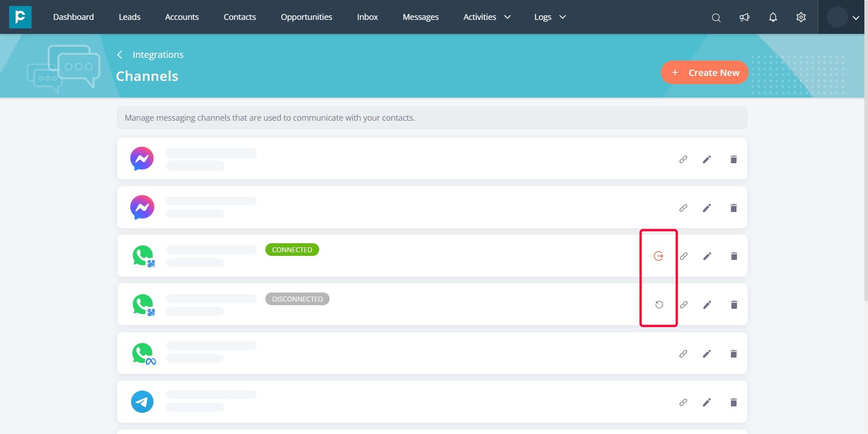
Task: Reconnect the disconnected WhatsApp channel
Action: [x=658, y=304]
